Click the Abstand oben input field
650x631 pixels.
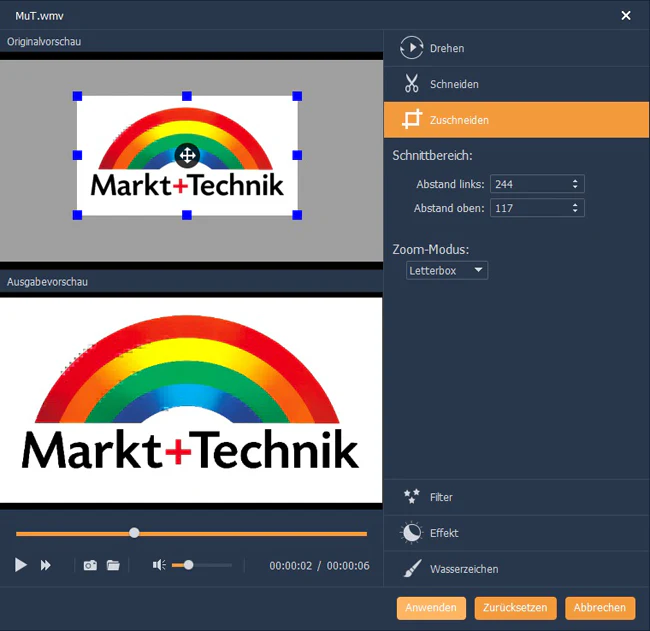537,208
